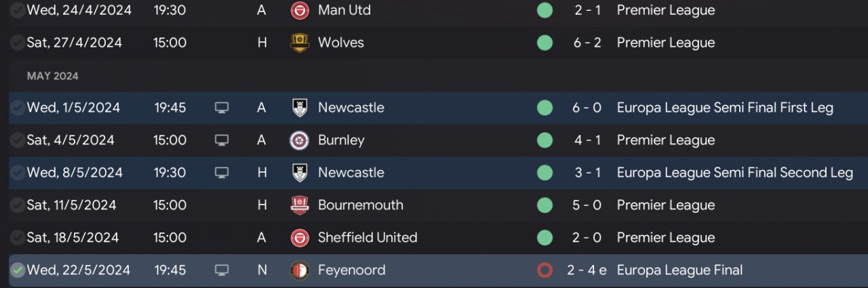
Task: Toggle checkmark on Sat, 27/4/2024 fixture
Action: [x=18, y=43]
